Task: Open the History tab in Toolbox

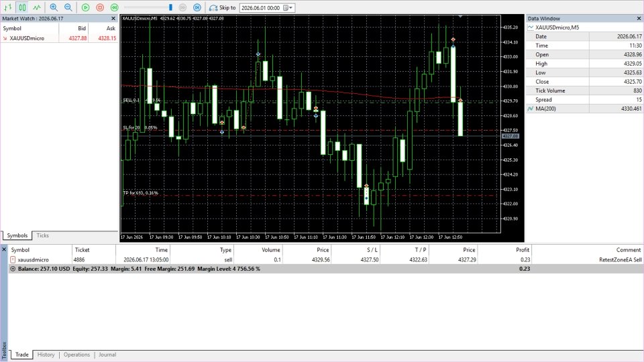Action: tap(46, 355)
